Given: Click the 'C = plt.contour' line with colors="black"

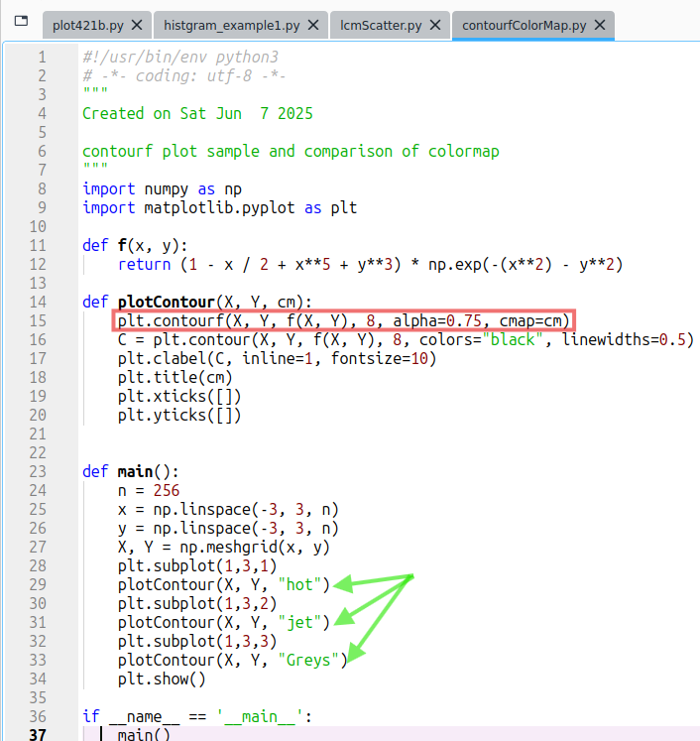Looking at the screenshot, I should [406, 340].
